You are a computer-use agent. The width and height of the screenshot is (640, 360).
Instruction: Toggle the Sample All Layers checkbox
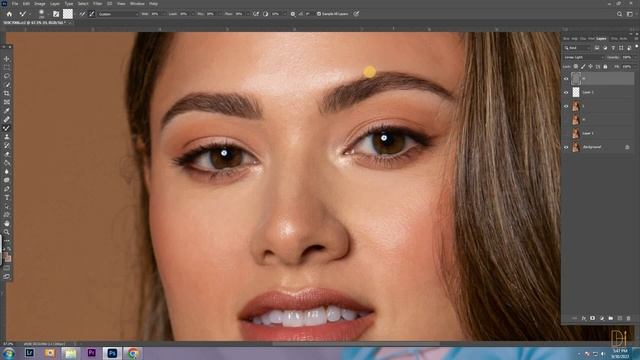coord(319,14)
